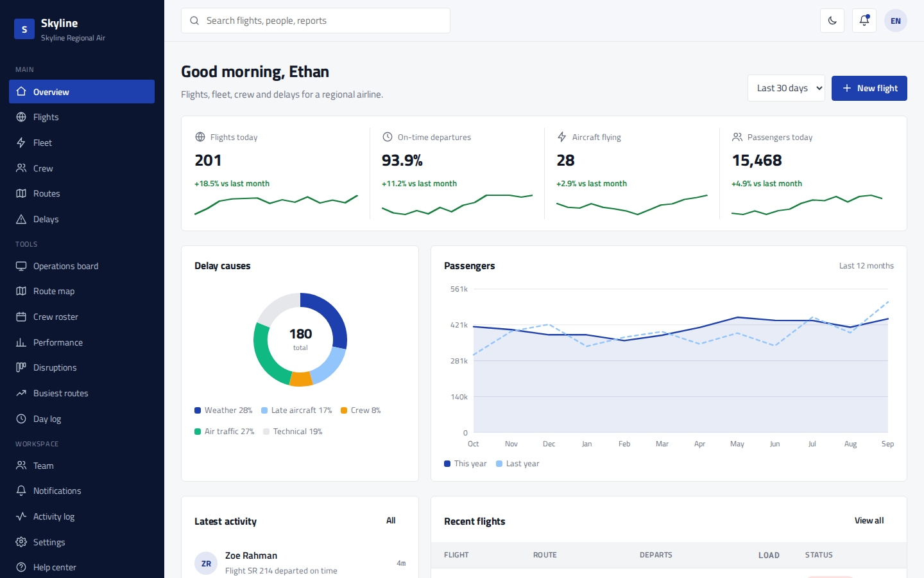This screenshot has height=578, width=924.
Task: Click the Team people icon
Action: 21,466
